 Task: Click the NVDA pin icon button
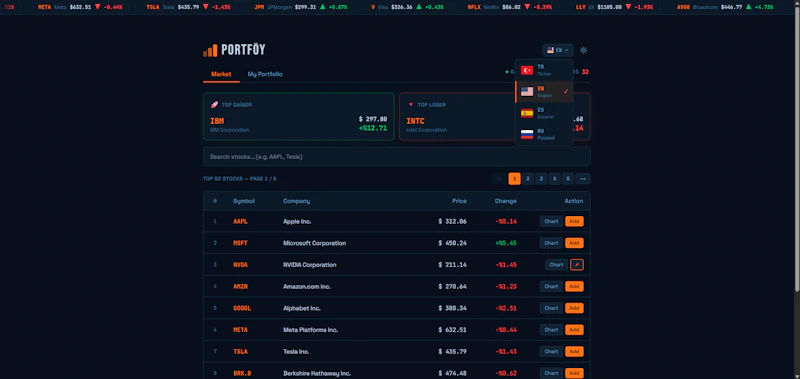tap(577, 265)
